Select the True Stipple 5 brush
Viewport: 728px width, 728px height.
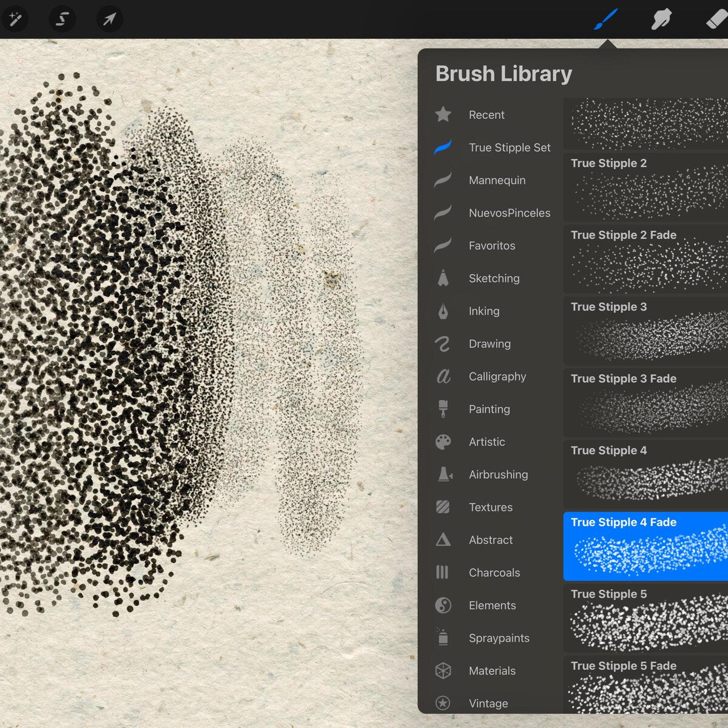[645, 618]
